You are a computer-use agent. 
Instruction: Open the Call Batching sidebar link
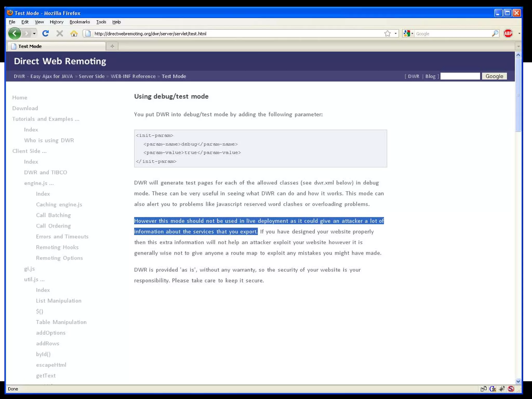click(53, 215)
